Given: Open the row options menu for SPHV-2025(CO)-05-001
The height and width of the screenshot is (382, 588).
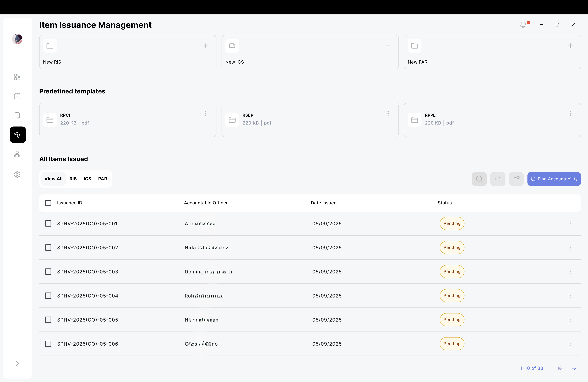Looking at the screenshot, I should click(571, 224).
